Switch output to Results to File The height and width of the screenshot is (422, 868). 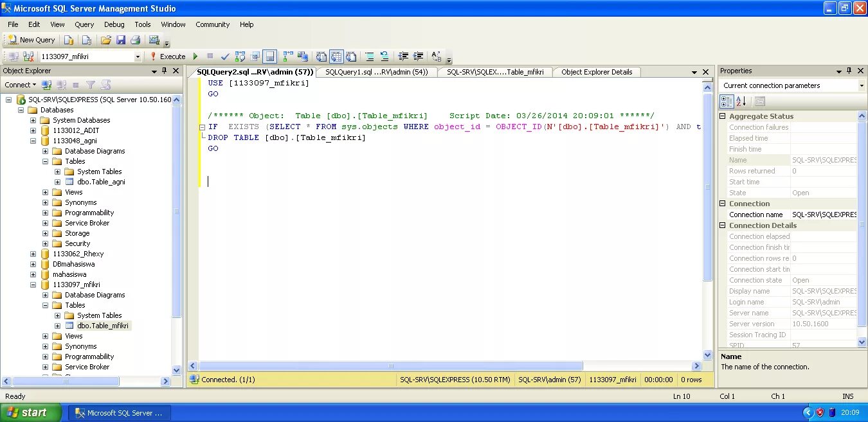click(351, 57)
